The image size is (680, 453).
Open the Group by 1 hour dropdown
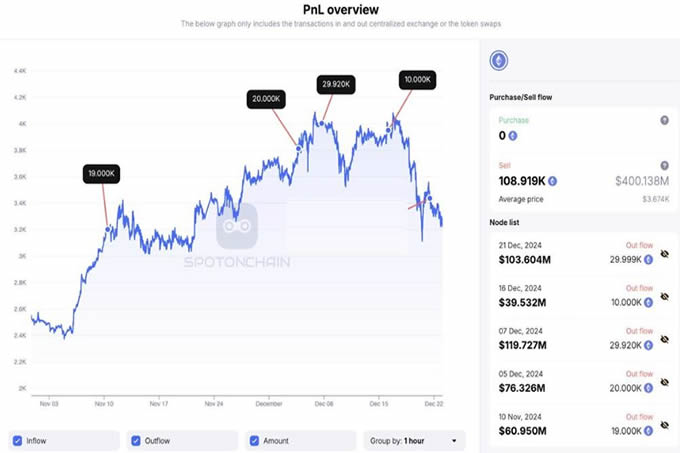[x=415, y=440]
